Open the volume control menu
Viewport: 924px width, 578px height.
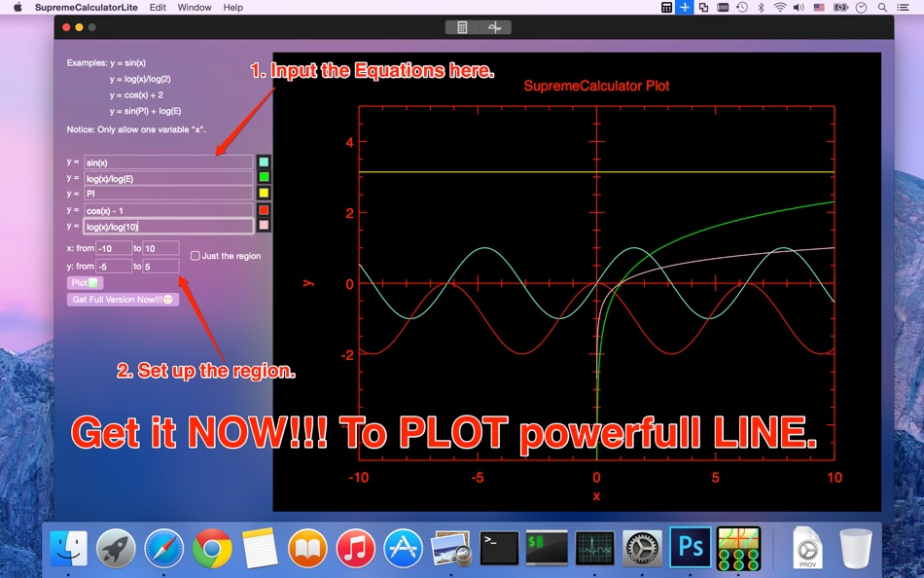coord(799,7)
